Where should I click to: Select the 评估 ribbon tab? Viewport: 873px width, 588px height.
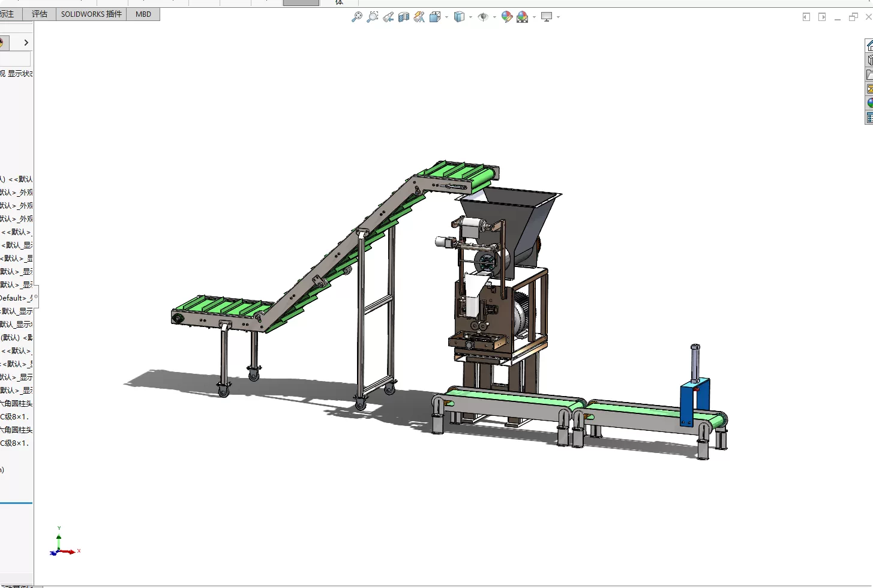click(x=40, y=14)
